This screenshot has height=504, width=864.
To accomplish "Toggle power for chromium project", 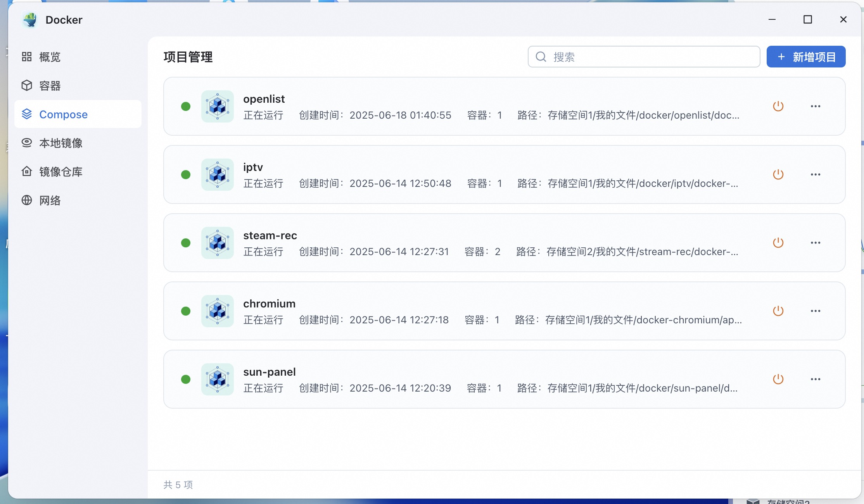I will (x=778, y=311).
